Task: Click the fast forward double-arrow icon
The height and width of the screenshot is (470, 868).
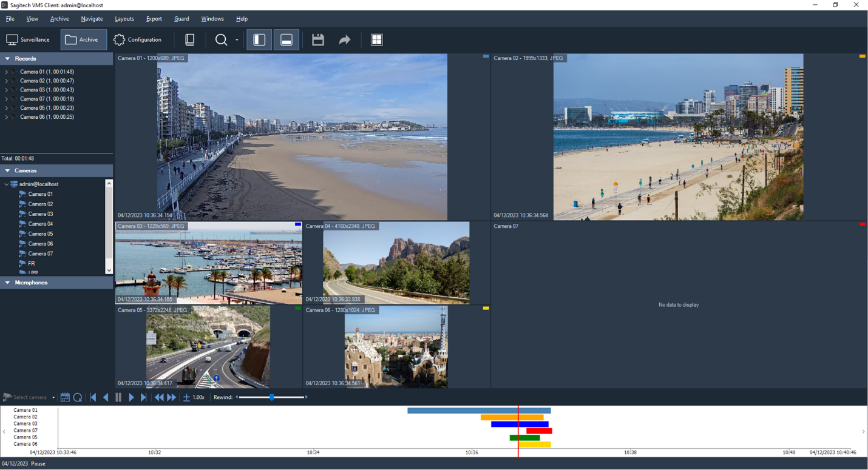Action: 172,397
